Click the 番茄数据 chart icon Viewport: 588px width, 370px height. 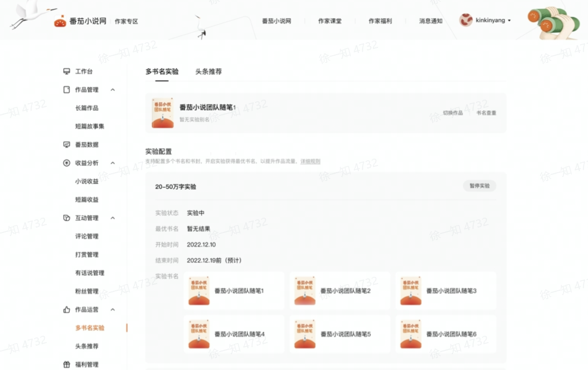point(67,145)
